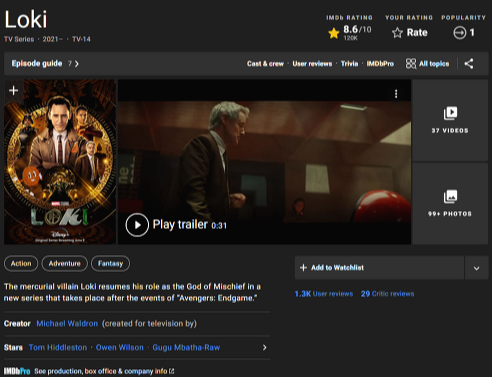Click the share icon in the top bar

pos(469,64)
